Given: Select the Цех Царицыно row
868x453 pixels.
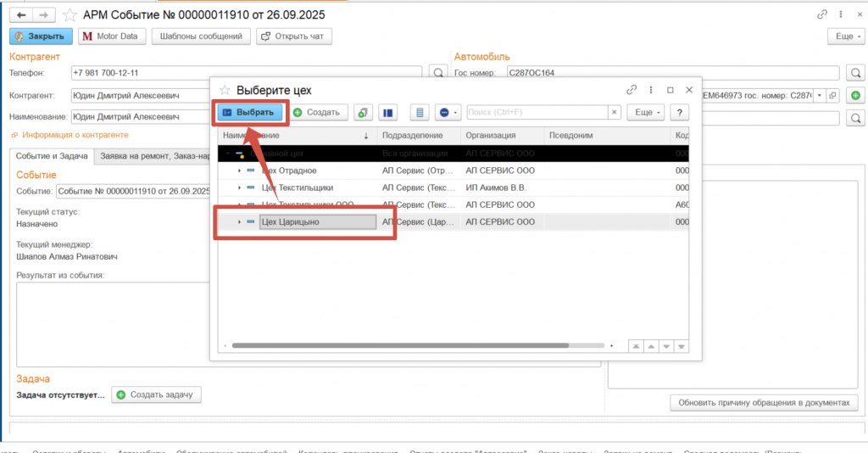Looking at the screenshot, I should [x=318, y=221].
